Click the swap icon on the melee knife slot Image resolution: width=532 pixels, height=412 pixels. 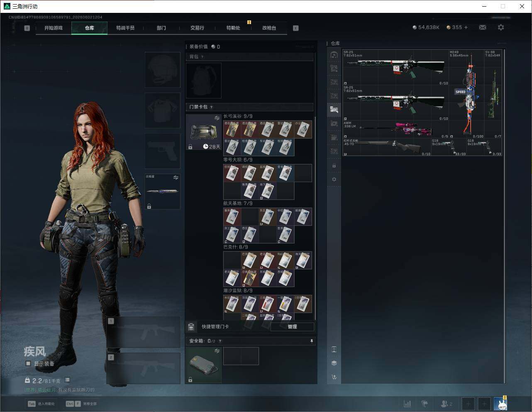click(176, 178)
